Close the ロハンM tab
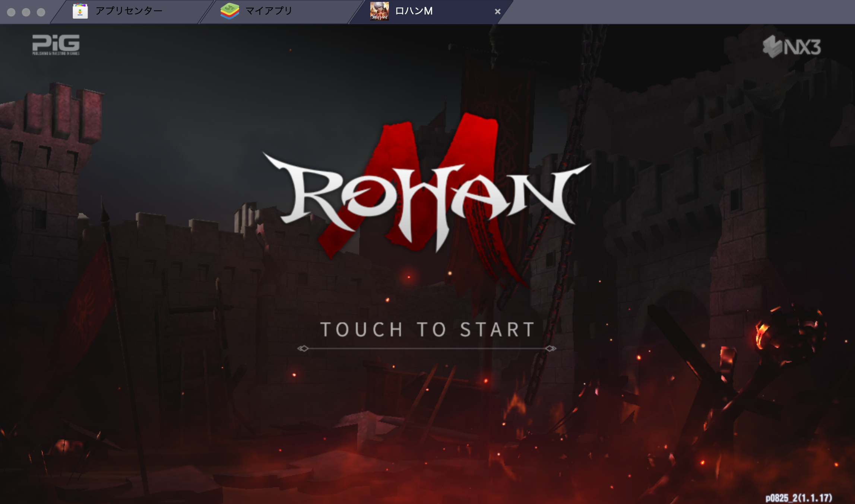 pos(497,12)
